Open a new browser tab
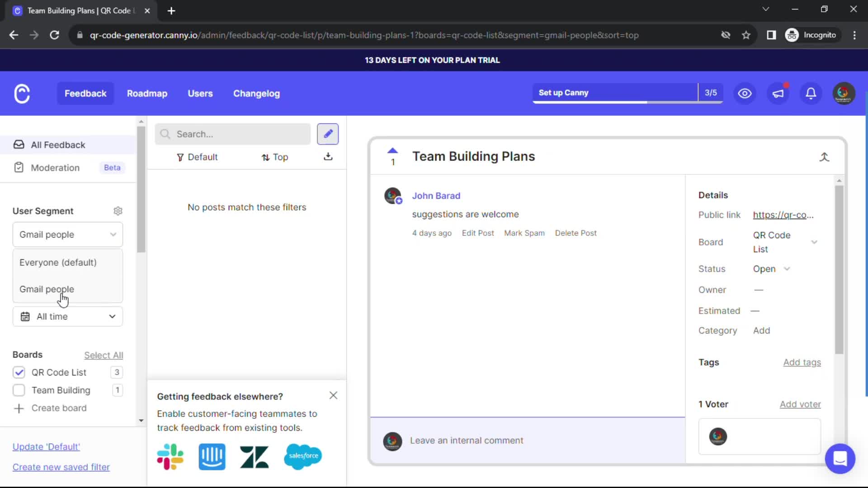Screen dimensions: 868x488 [171, 11]
